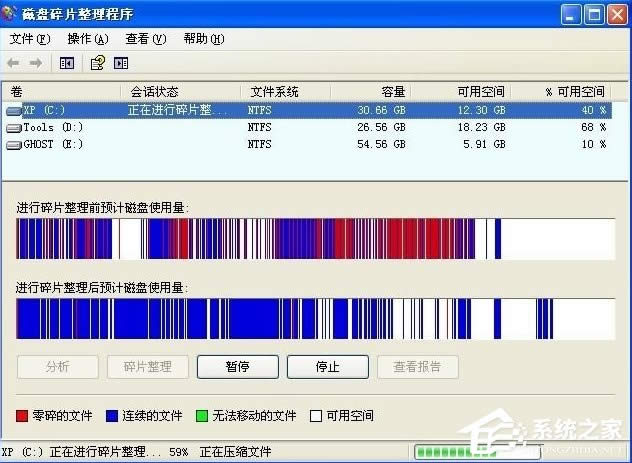Open the Help toolbar icon

click(x=97, y=63)
